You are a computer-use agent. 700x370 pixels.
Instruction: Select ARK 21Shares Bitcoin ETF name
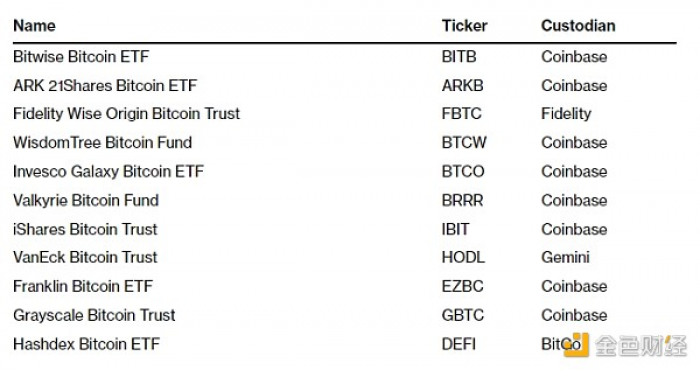(105, 86)
